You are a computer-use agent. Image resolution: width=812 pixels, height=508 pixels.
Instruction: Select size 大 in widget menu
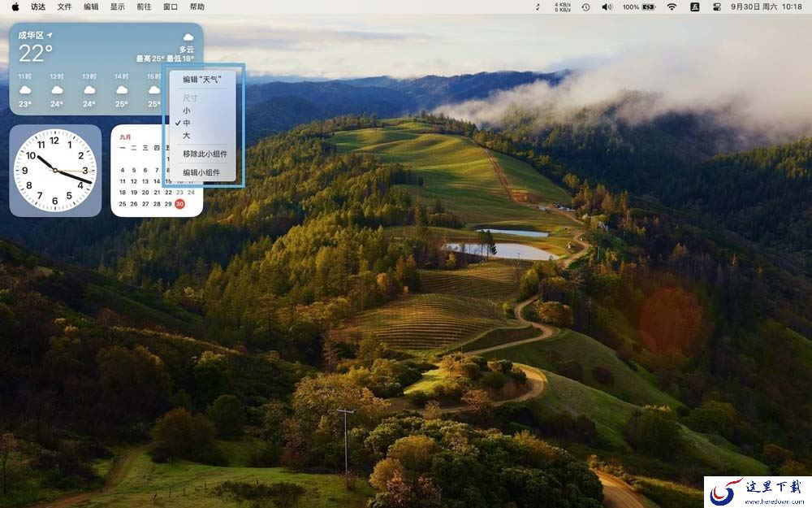[x=187, y=135]
